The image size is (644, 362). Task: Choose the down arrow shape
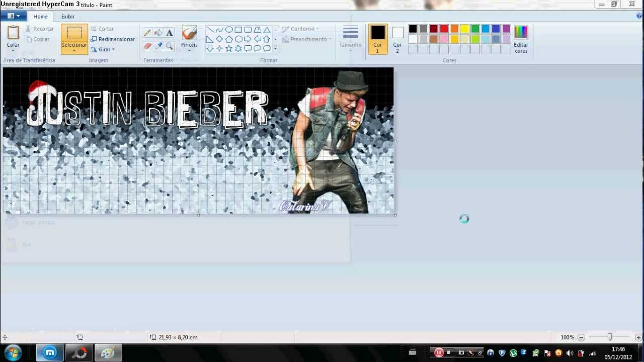(x=210, y=49)
